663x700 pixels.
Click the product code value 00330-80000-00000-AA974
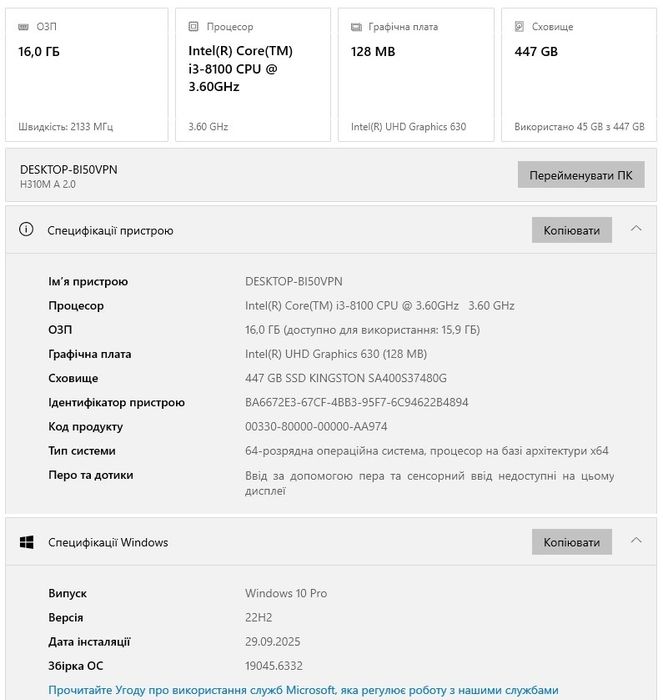coord(316,427)
